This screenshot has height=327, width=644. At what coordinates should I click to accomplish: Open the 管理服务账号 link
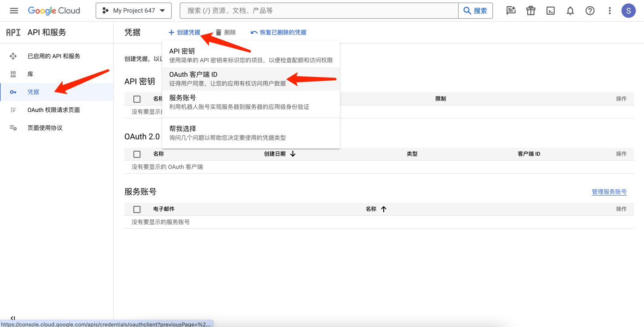tap(609, 192)
